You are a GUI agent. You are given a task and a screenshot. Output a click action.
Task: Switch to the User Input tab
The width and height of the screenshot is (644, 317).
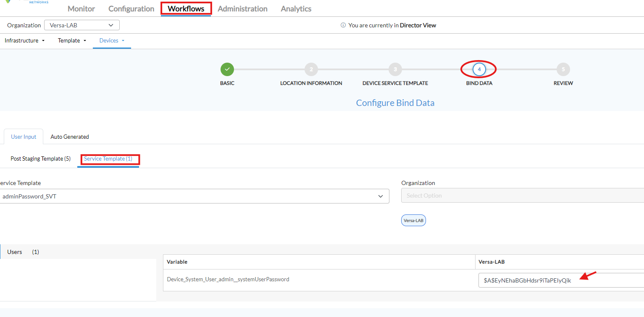click(24, 137)
